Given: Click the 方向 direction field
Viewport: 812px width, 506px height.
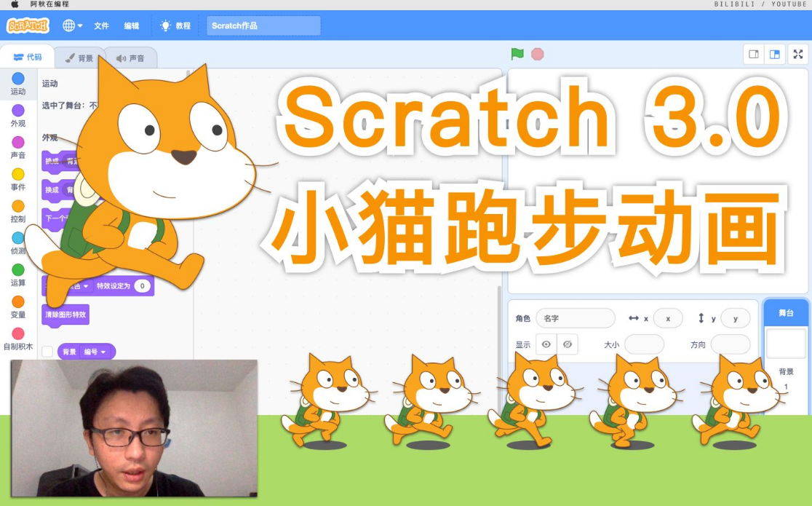Looking at the screenshot, I should 731,344.
